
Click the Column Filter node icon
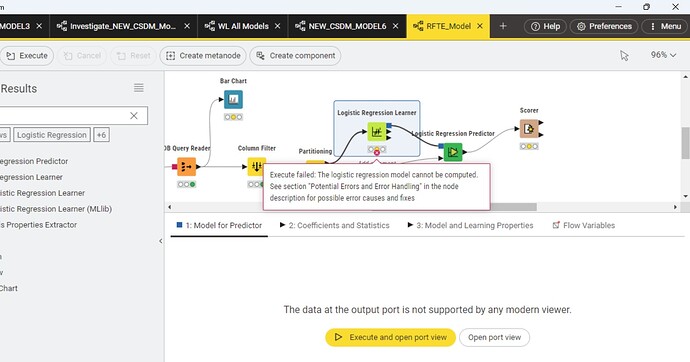click(256, 167)
